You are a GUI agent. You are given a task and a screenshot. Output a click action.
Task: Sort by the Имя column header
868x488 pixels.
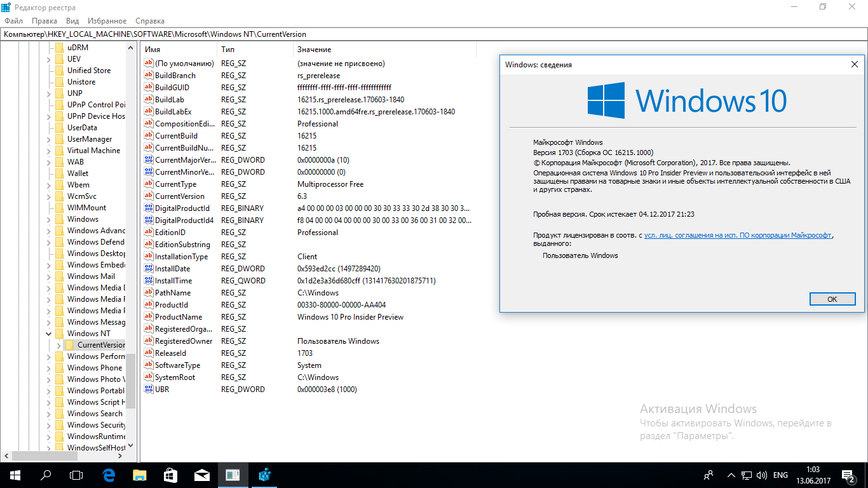click(179, 50)
